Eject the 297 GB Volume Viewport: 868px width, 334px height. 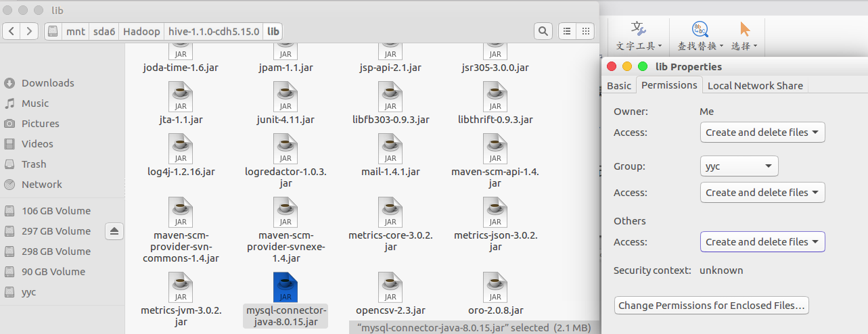point(114,231)
